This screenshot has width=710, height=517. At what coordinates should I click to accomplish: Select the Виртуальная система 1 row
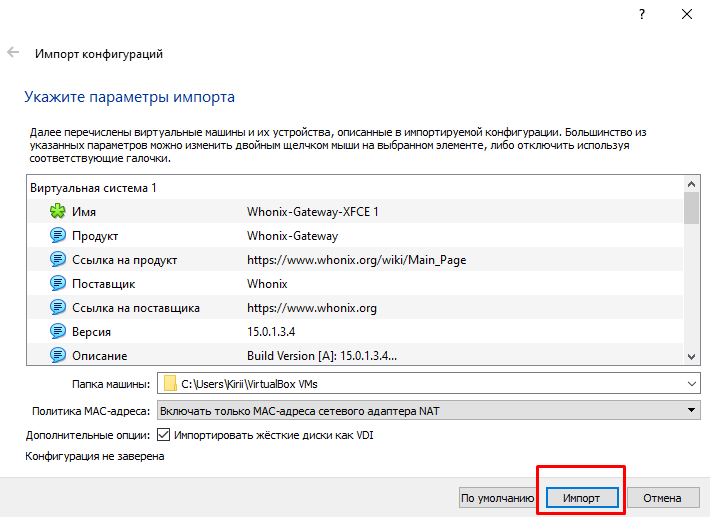click(x=355, y=188)
